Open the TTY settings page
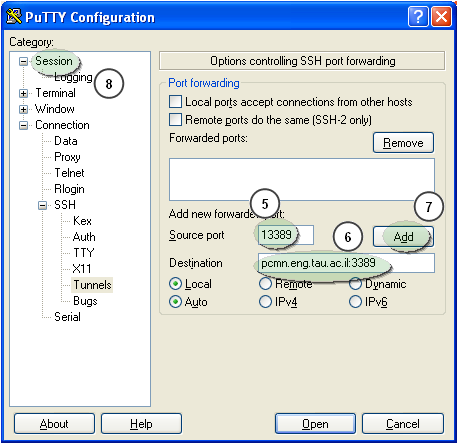 84,253
